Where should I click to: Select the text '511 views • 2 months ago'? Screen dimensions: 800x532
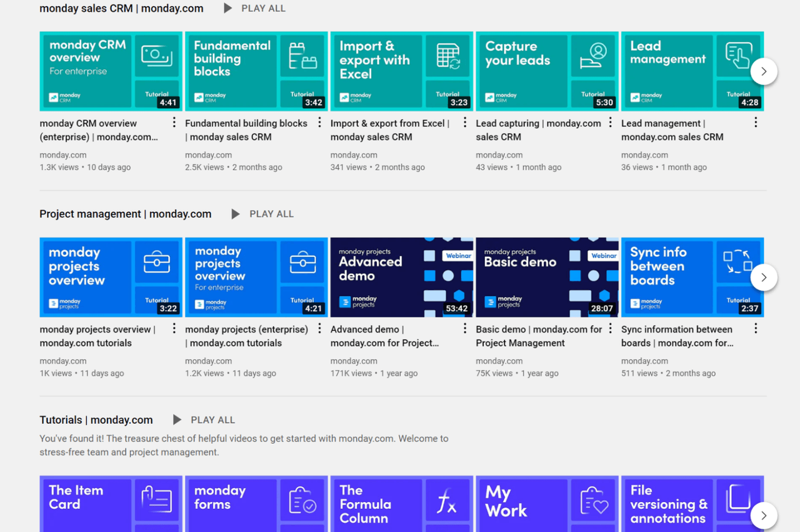click(x=669, y=373)
